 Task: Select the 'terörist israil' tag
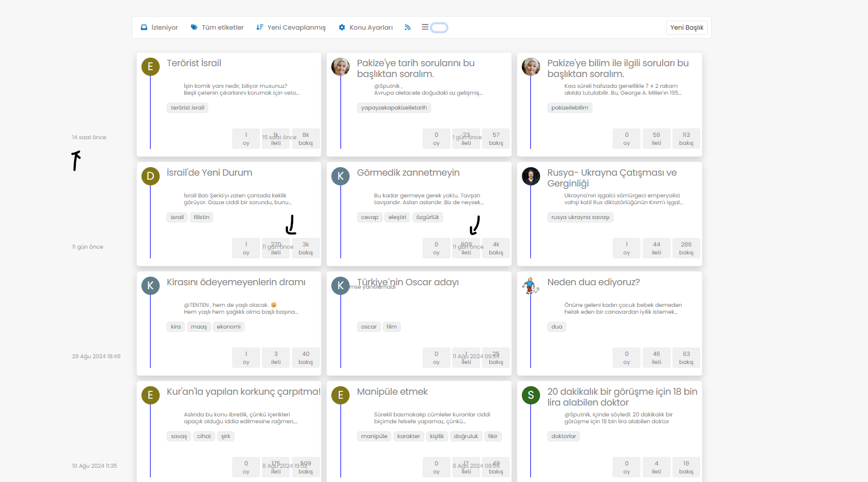click(188, 108)
